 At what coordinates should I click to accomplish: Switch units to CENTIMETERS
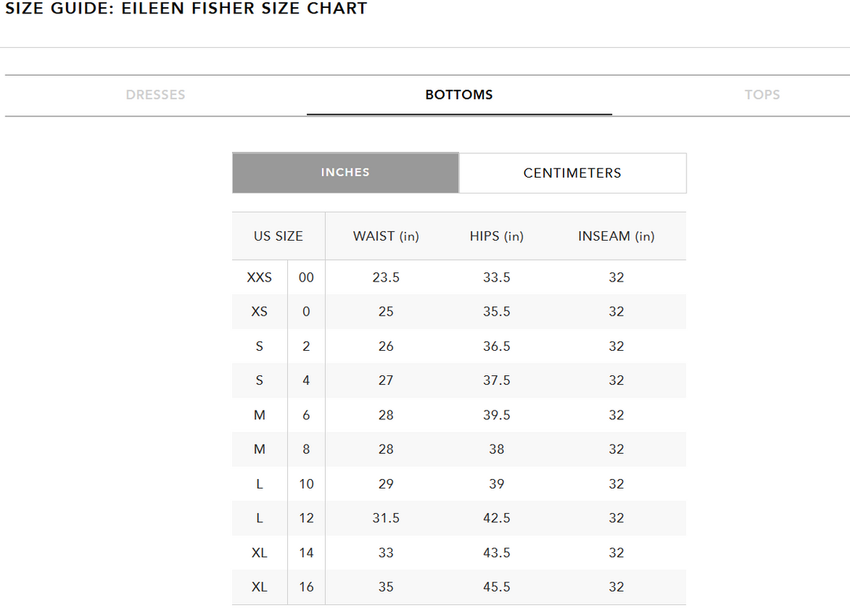[572, 172]
